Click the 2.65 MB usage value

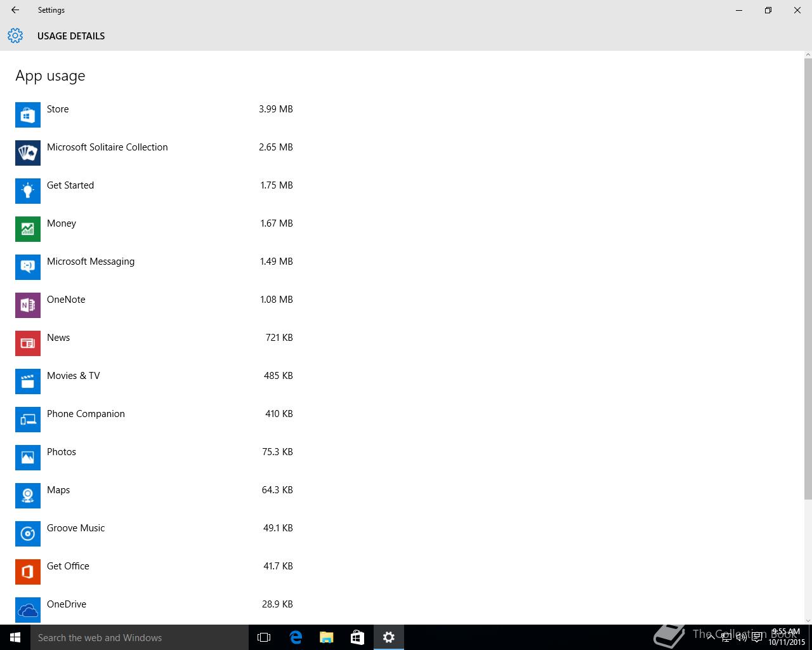tap(276, 147)
